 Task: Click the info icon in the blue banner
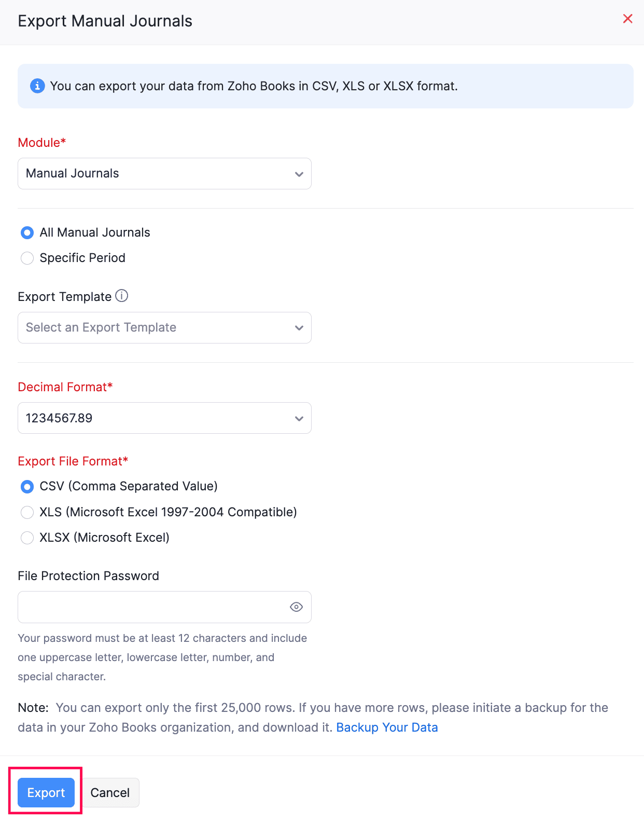(x=37, y=85)
